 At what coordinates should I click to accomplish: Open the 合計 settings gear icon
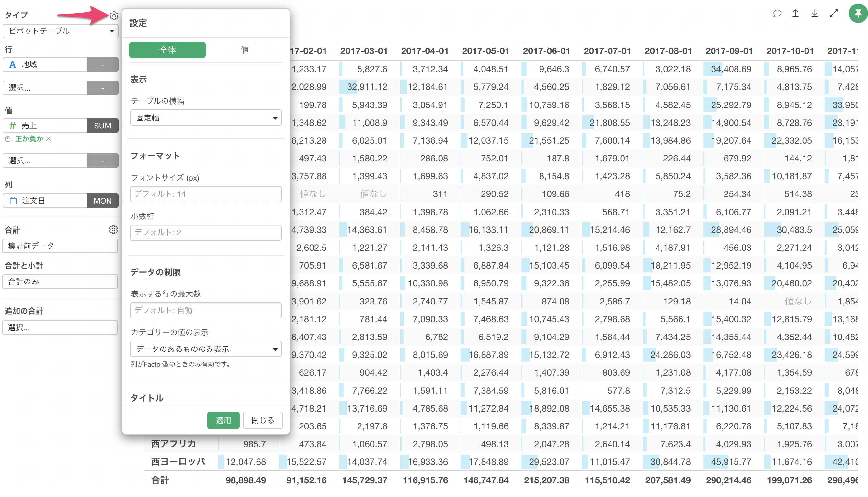pos(113,230)
